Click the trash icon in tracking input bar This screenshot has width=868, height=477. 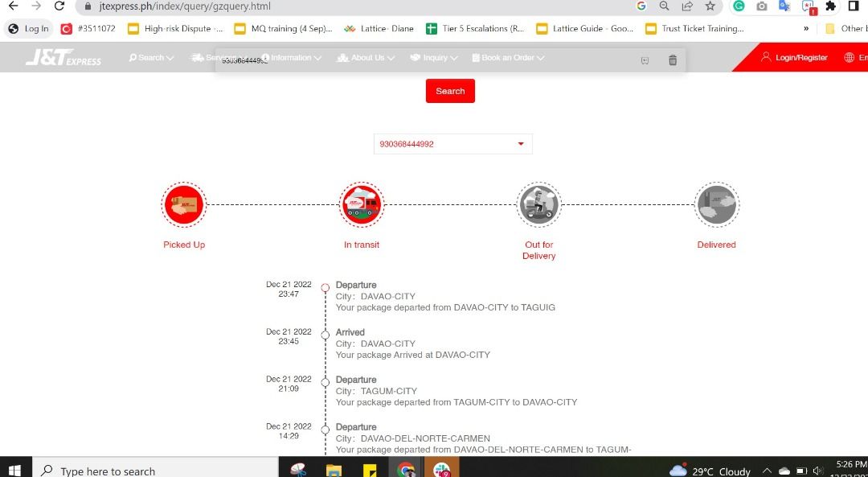point(673,60)
